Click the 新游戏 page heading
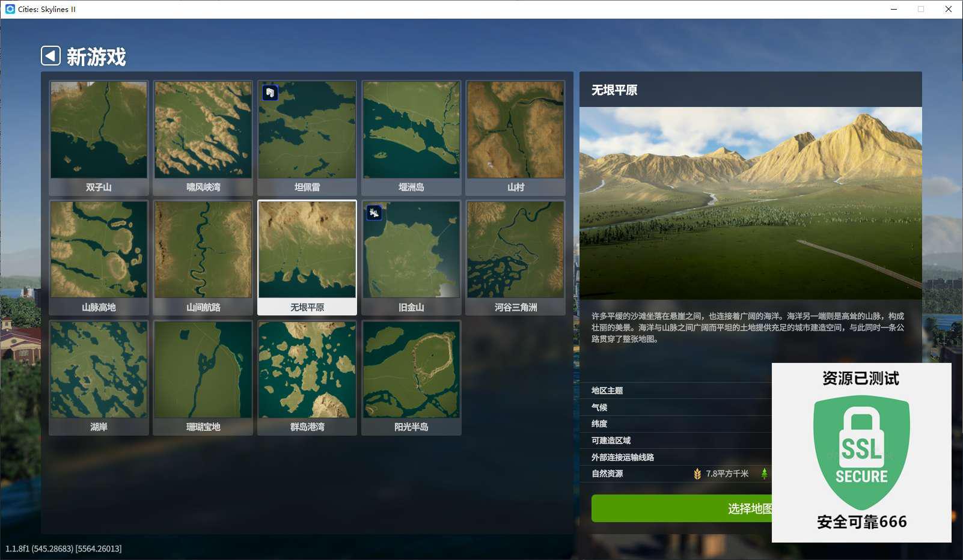 click(x=96, y=56)
